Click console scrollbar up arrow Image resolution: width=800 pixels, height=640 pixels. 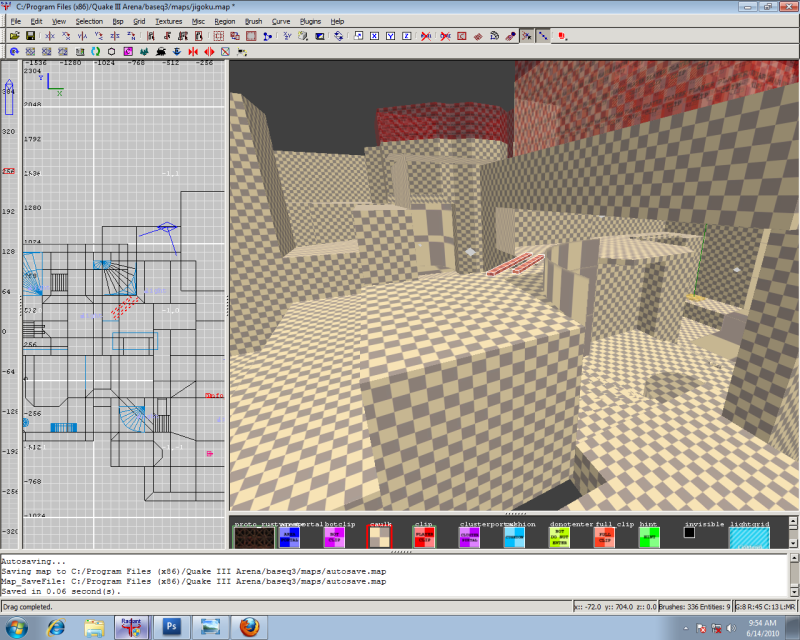click(794, 558)
